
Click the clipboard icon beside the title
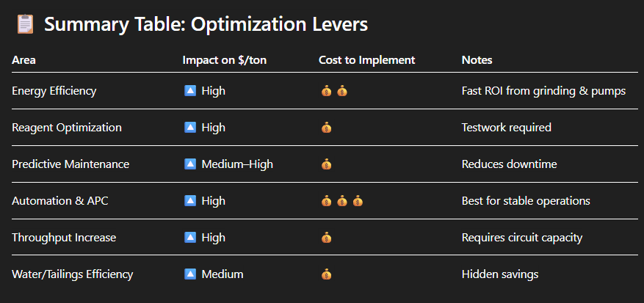pyautogui.click(x=23, y=24)
